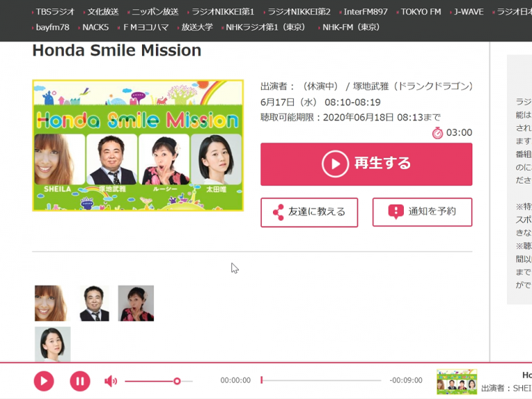The height and width of the screenshot is (399, 532).
Task: Start the program with 再生する button
Action: 366,164
